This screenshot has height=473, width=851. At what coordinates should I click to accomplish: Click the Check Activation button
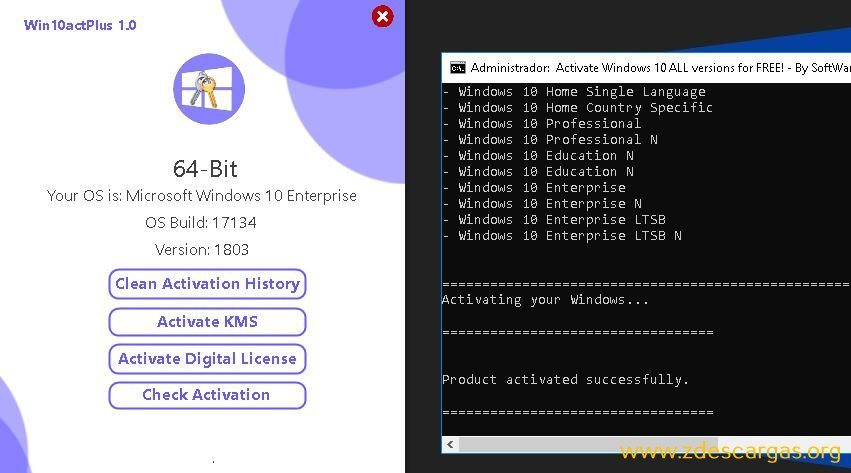pos(207,395)
